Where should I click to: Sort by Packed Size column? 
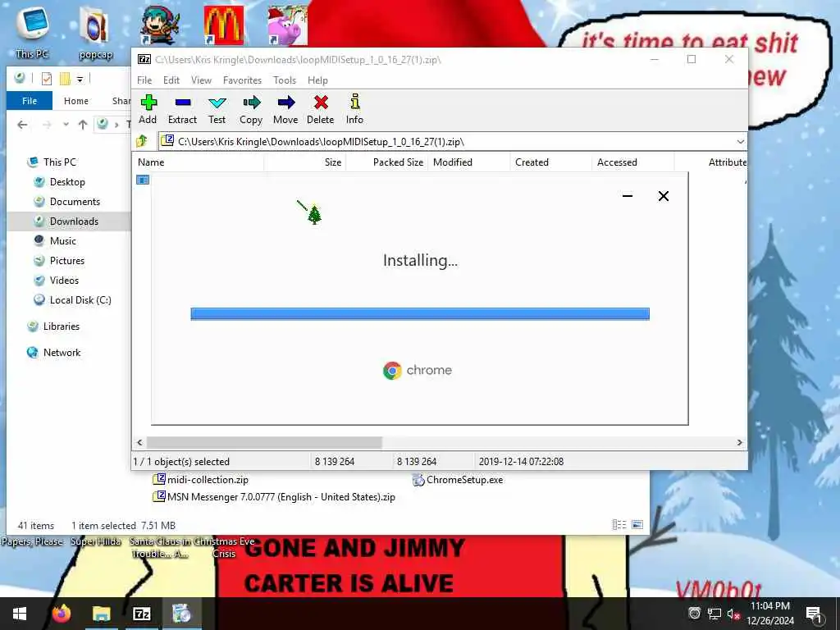point(387,162)
